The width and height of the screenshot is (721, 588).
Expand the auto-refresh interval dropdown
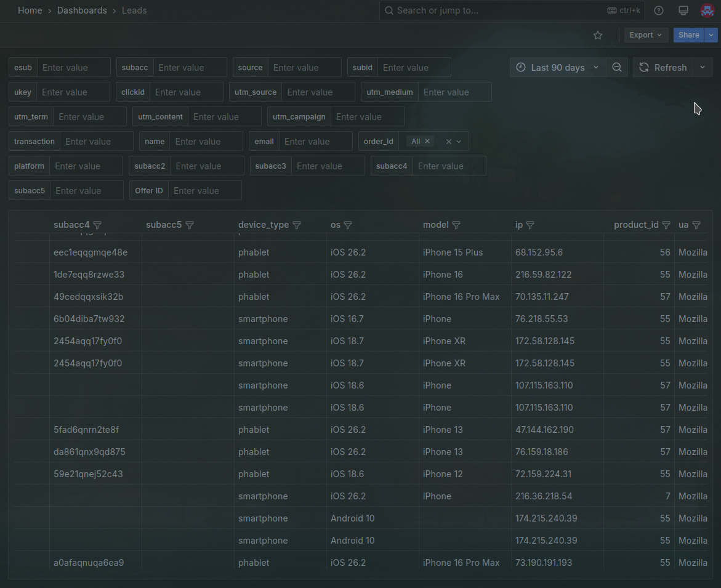coord(703,68)
